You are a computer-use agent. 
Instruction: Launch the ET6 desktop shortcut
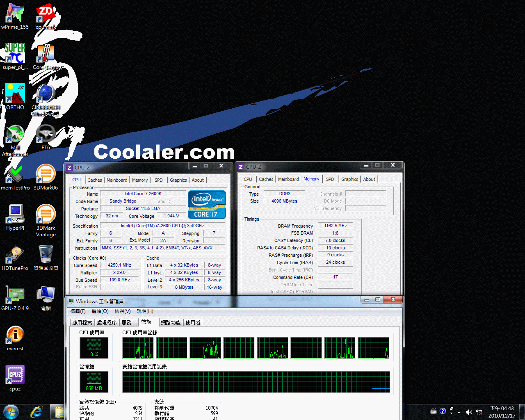[x=46, y=137]
